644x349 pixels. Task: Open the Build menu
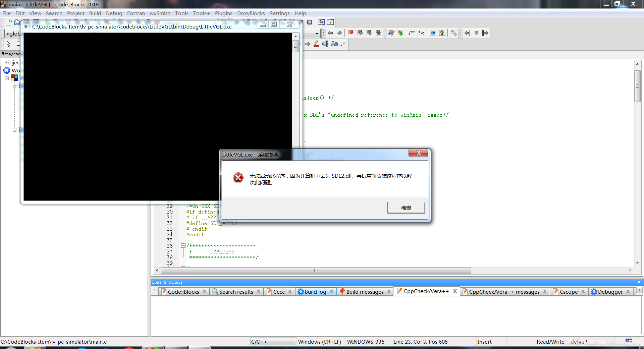coord(95,13)
